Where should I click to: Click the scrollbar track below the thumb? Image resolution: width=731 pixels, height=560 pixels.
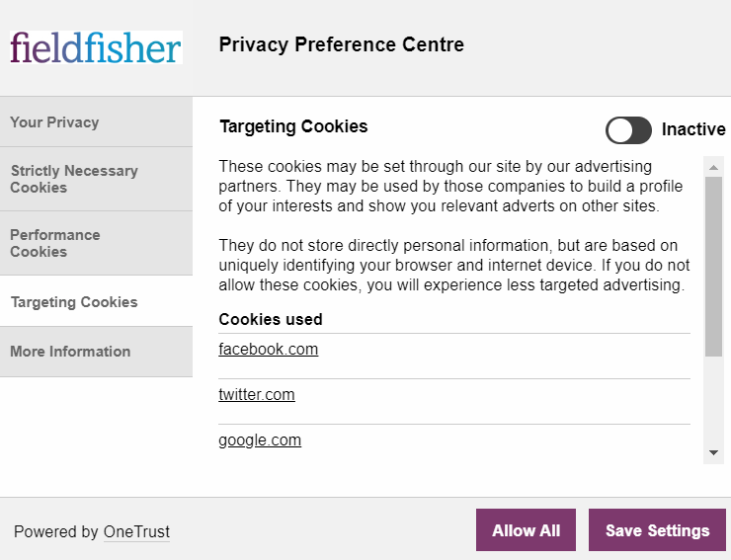coord(713,401)
